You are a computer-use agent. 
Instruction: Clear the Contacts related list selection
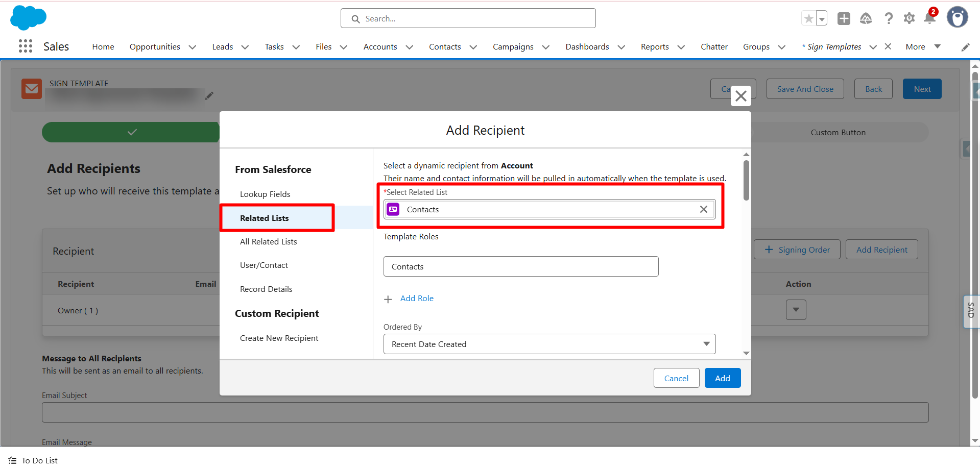pyautogui.click(x=703, y=209)
